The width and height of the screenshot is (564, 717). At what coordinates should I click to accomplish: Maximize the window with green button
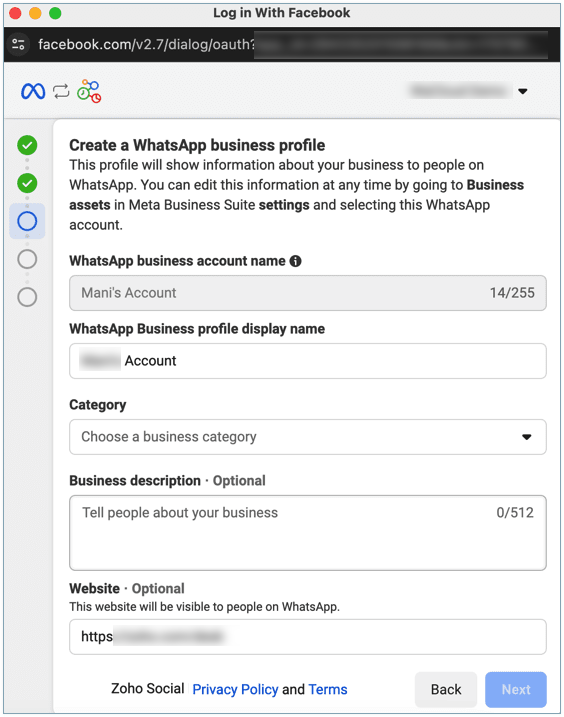pos(55,13)
